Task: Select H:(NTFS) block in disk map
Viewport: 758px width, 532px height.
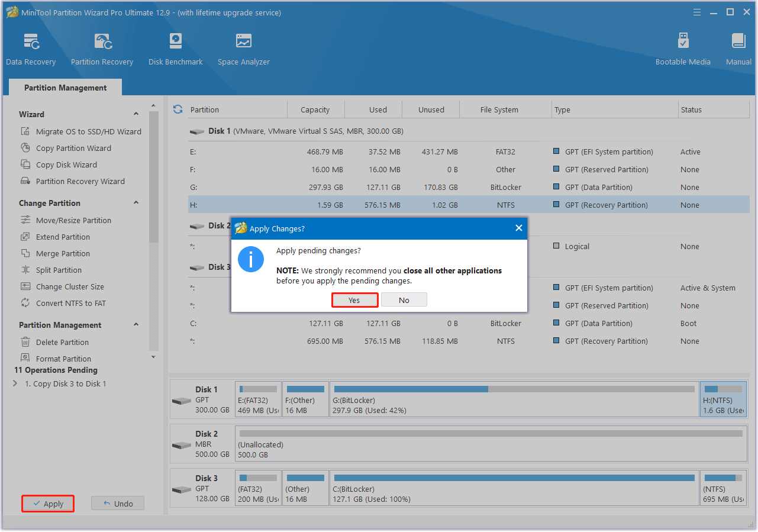Action: [x=723, y=399]
